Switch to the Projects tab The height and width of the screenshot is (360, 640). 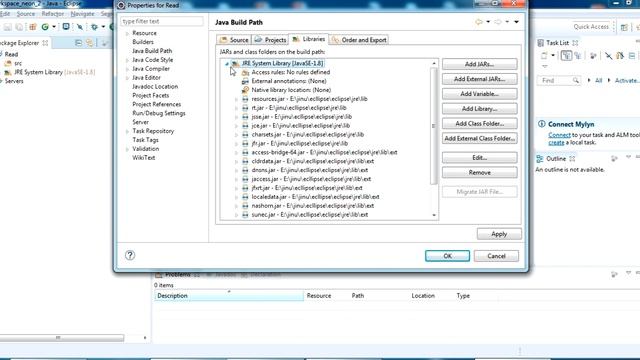pos(270,40)
